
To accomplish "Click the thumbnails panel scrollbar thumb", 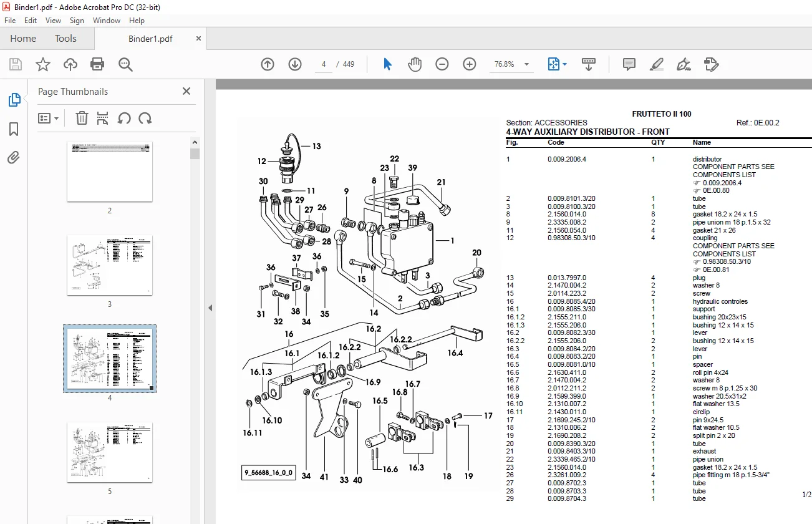I will click(195, 153).
